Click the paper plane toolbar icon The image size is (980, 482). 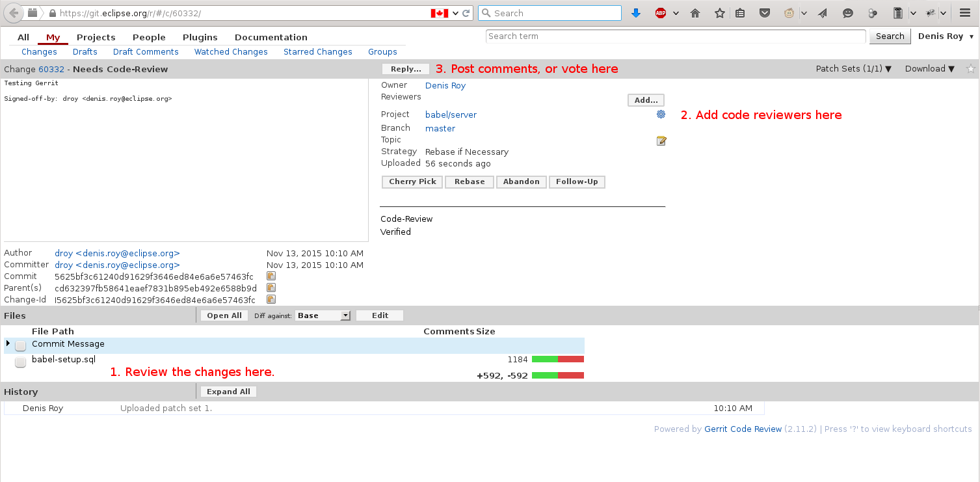(x=823, y=13)
